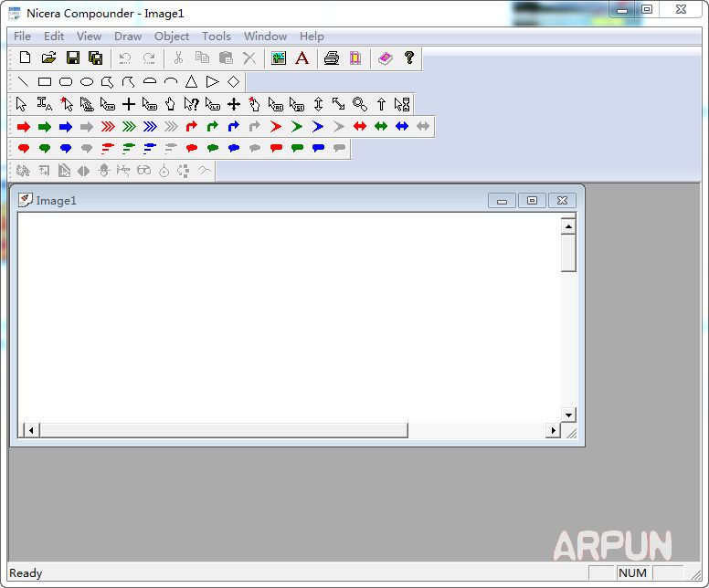The height and width of the screenshot is (588, 709).
Task: Select the red oval speech bubble
Action: [24, 148]
